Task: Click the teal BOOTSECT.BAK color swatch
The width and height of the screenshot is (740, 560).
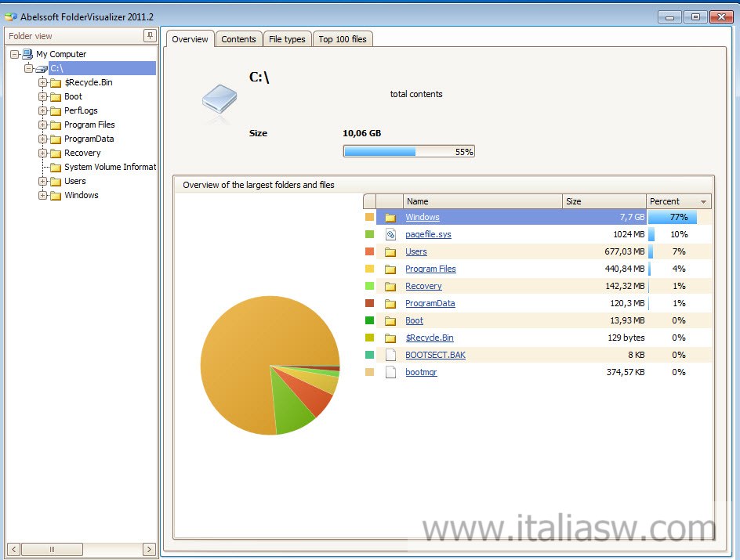Action: pyautogui.click(x=369, y=355)
